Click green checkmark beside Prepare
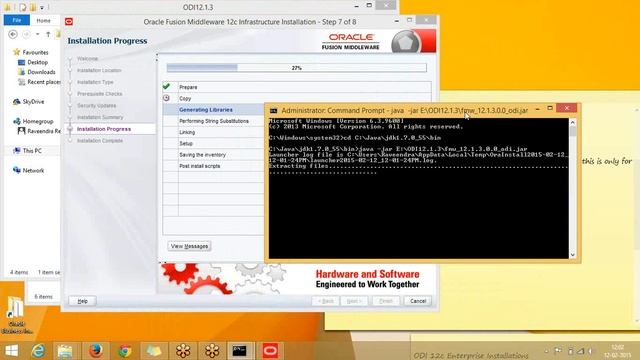The image size is (640, 360). 166,87
